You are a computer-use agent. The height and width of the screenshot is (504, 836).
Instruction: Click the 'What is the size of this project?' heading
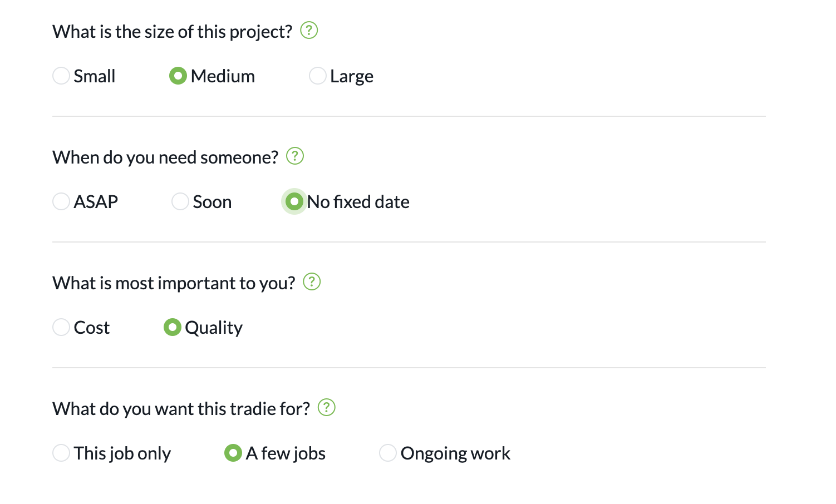[172, 32]
